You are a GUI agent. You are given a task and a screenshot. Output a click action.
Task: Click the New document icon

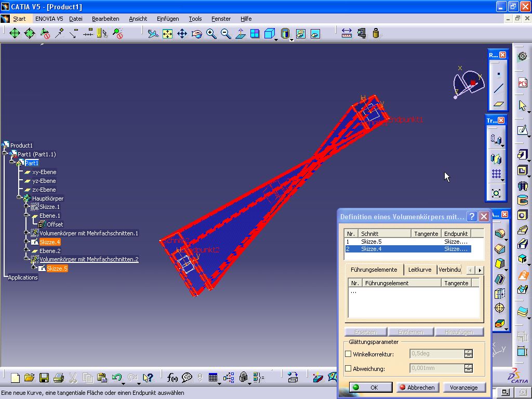(x=15, y=378)
